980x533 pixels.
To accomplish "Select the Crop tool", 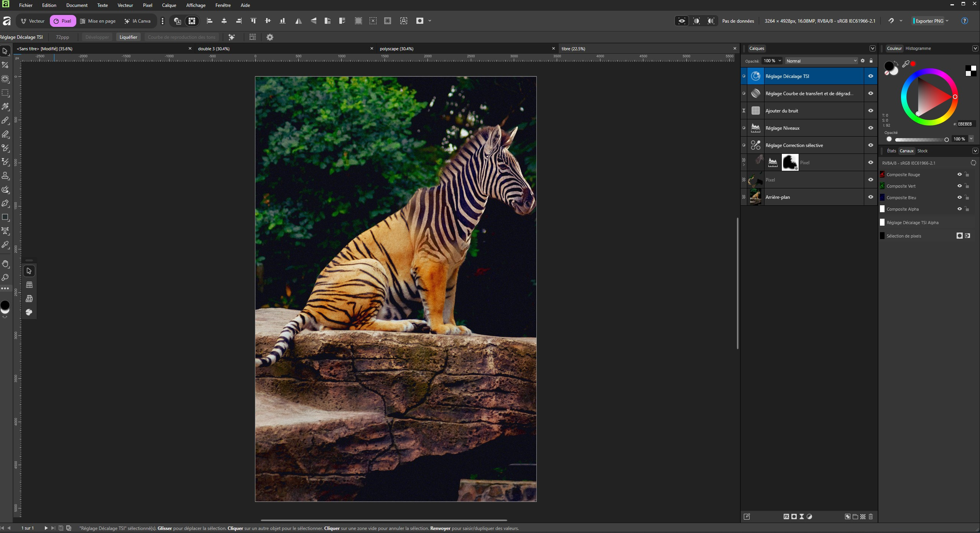I will [5, 65].
